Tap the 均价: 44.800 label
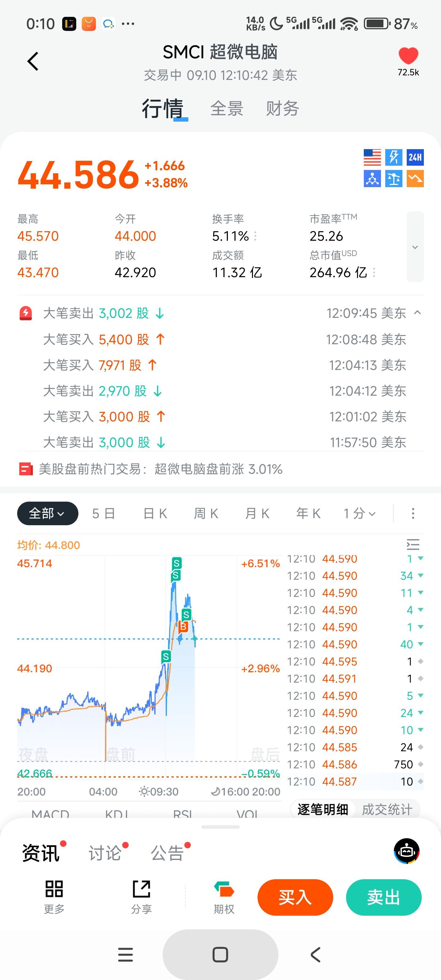The width and height of the screenshot is (441, 980). point(48,545)
